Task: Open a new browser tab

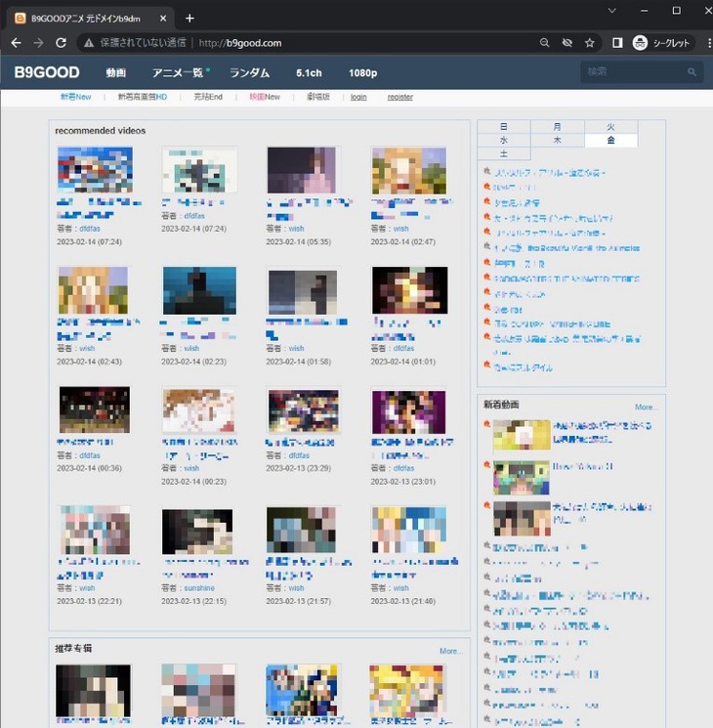Action: click(x=189, y=18)
